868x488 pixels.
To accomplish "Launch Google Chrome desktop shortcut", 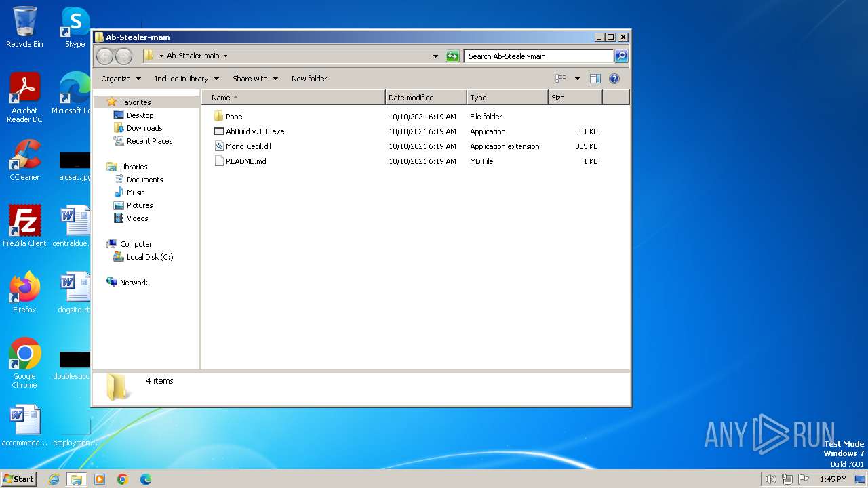I will point(24,363).
